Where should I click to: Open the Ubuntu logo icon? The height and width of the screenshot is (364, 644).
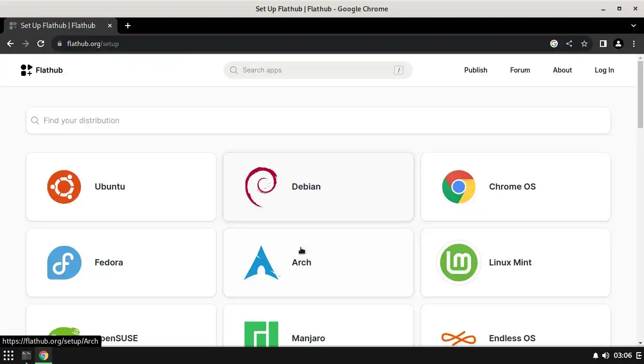point(64,187)
